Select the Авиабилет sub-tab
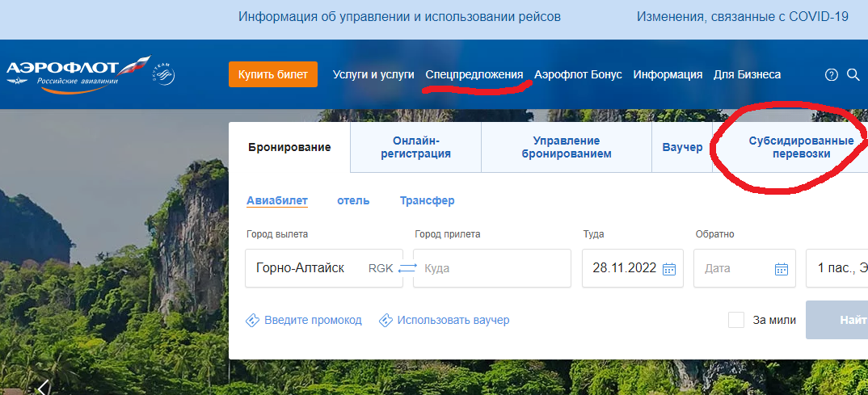Screen dimensions: 868x395 (x=277, y=201)
